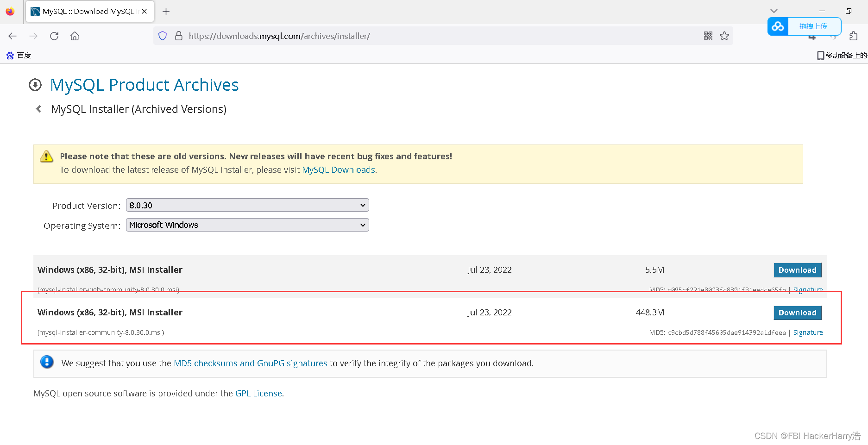The image size is (868, 445).
Task: Click the blue info exclamation icon
Action: pos(47,362)
